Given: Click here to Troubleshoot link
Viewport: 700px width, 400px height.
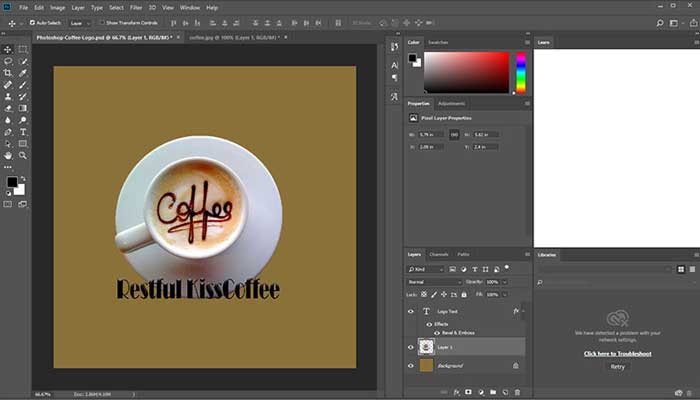Looking at the screenshot, I should pos(616,353).
